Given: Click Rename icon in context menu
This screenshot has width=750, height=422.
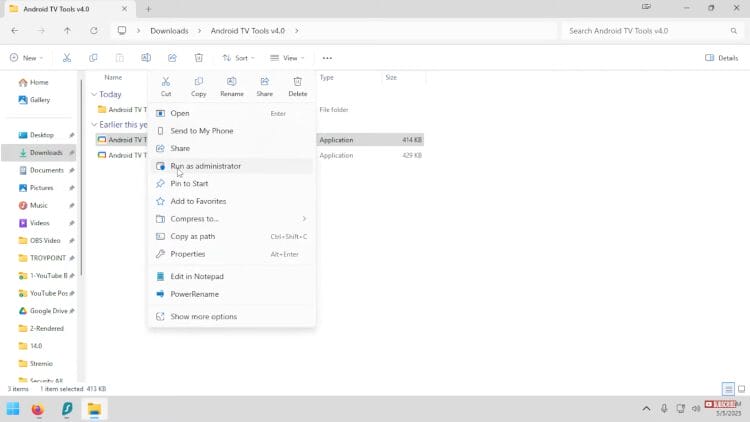Looking at the screenshot, I should point(232,87).
